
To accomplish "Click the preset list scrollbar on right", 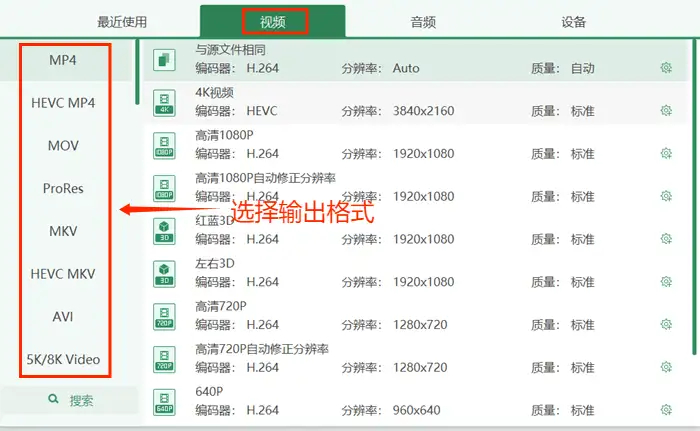I will [695, 197].
